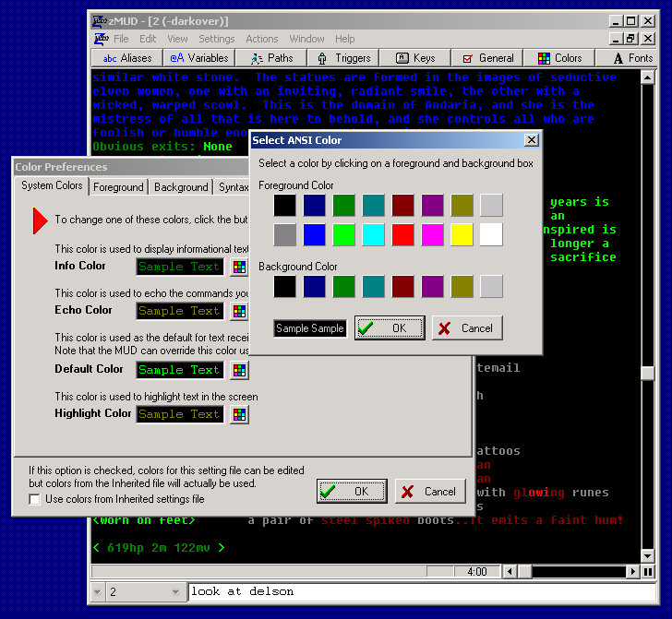Open the Help menu
The height and width of the screenshot is (619, 672).
pyautogui.click(x=344, y=39)
